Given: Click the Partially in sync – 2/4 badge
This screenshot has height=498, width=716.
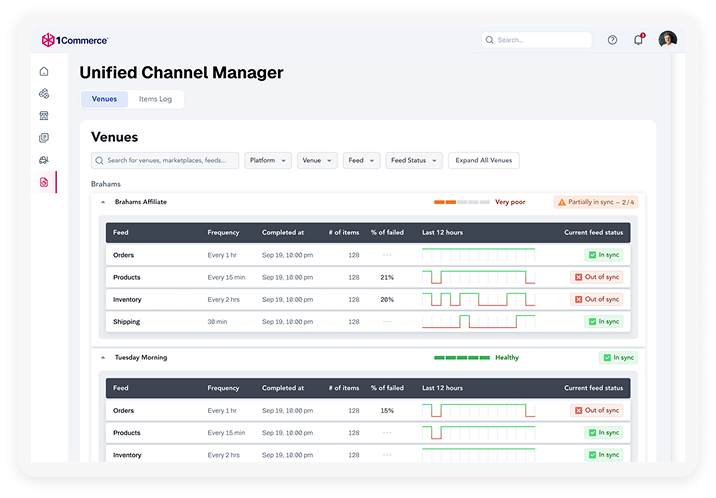Looking at the screenshot, I should click(x=595, y=202).
